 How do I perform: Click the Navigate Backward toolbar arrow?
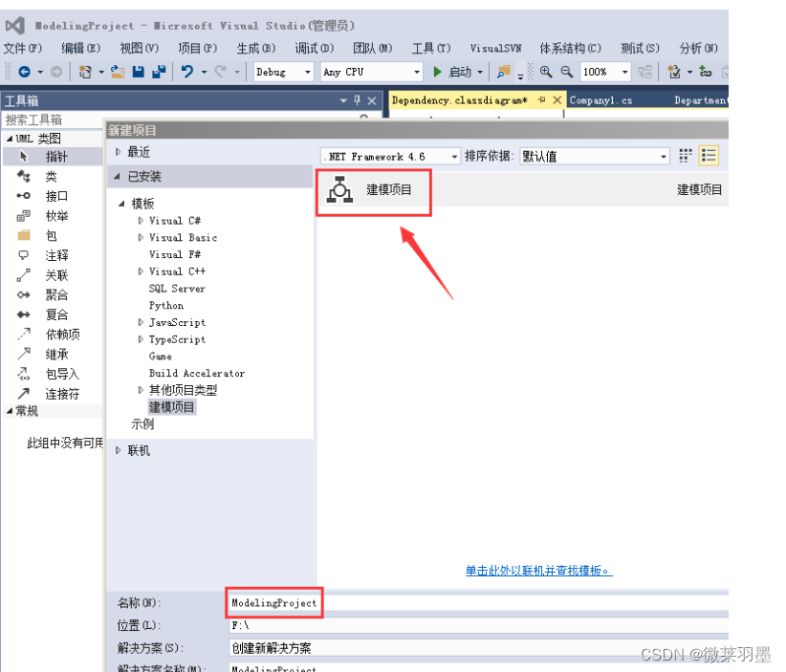pos(24,72)
